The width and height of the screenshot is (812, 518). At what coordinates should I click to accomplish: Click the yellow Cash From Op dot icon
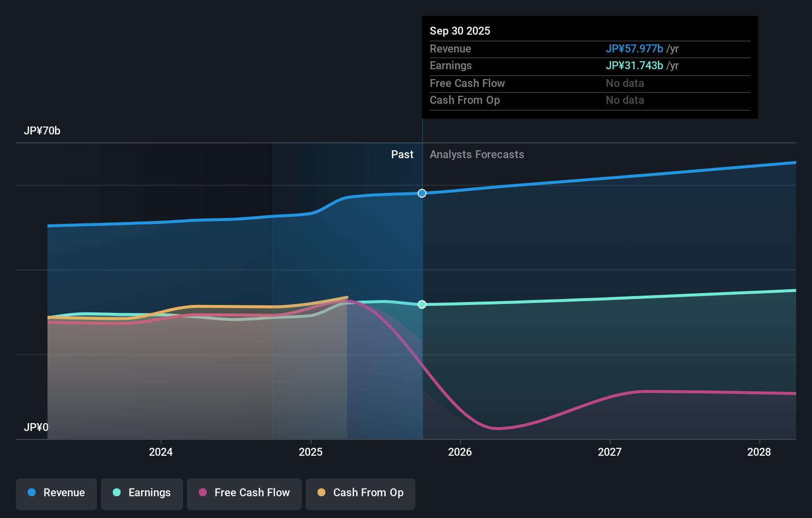click(321, 493)
